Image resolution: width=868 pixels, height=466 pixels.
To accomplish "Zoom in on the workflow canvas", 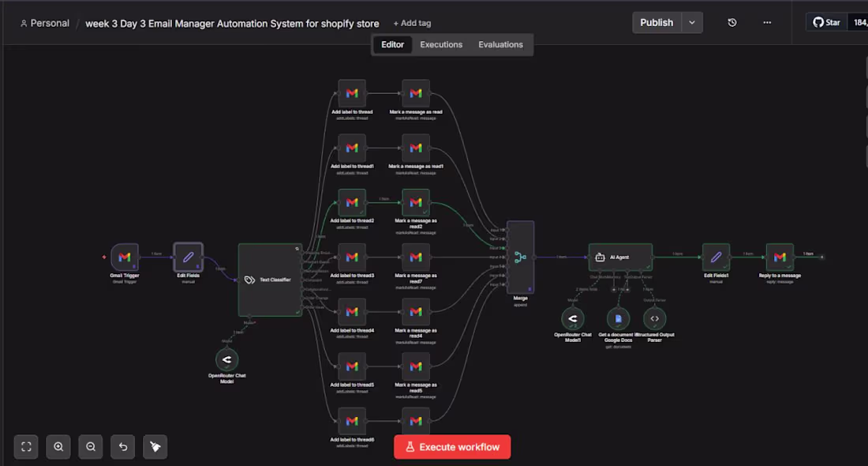I will 58,446.
